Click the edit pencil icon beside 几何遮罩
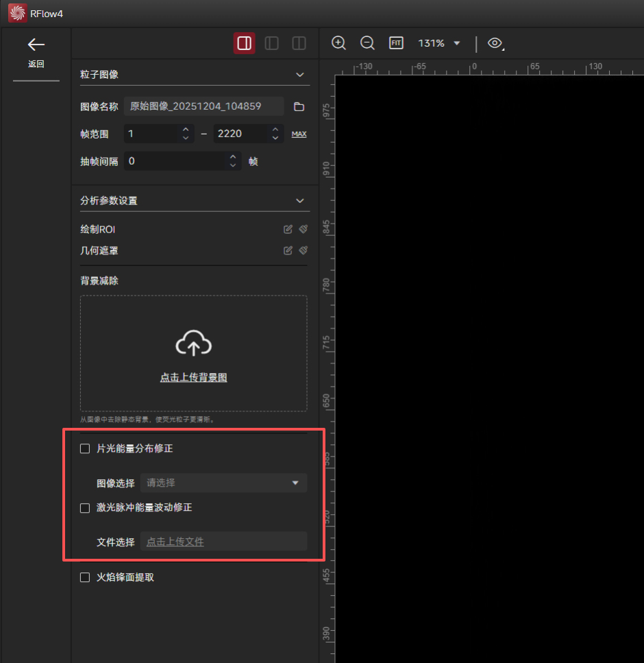This screenshot has height=663, width=644. point(288,250)
